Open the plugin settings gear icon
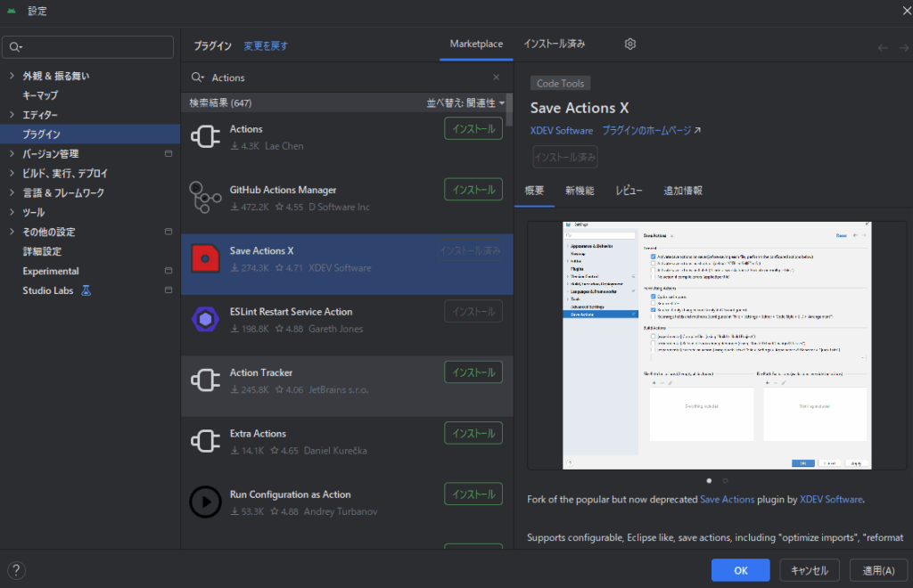 [x=630, y=44]
